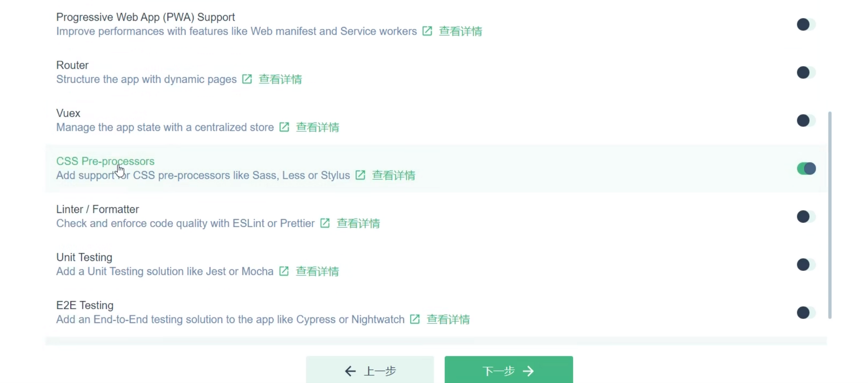
Task: Enable the Progressive Web App Support toggle
Action: click(x=806, y=24)
